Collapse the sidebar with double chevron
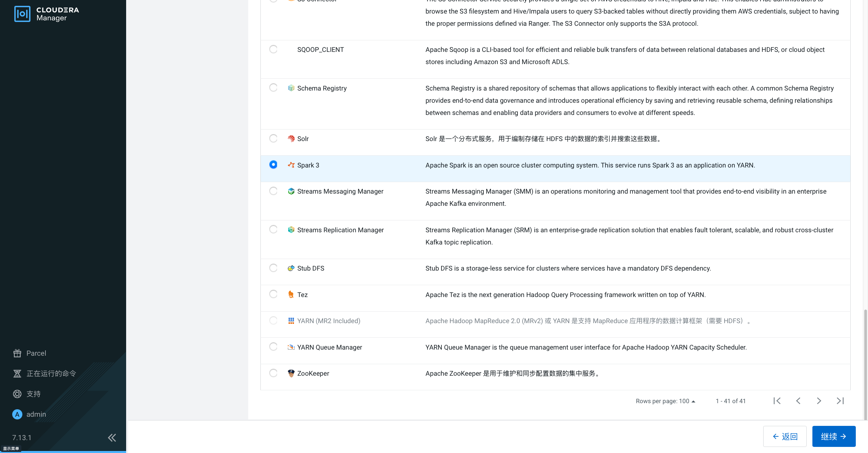 (x=112, y=438)
